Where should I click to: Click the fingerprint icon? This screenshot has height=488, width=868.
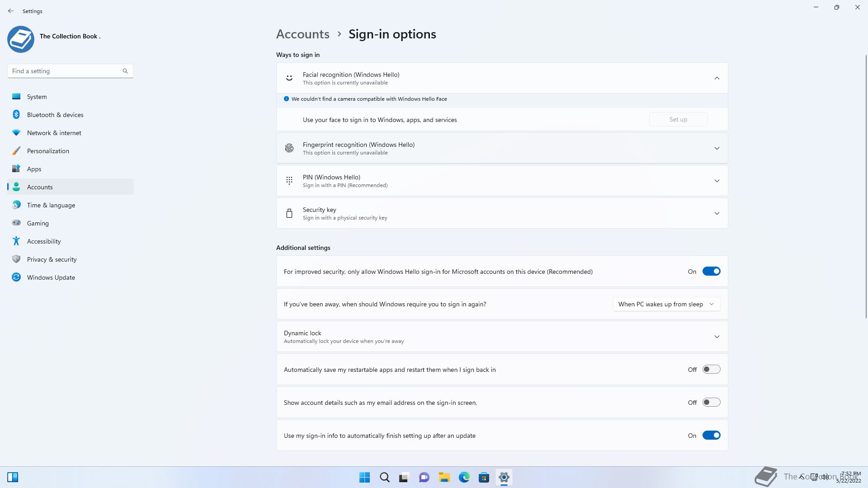point(289,148)
